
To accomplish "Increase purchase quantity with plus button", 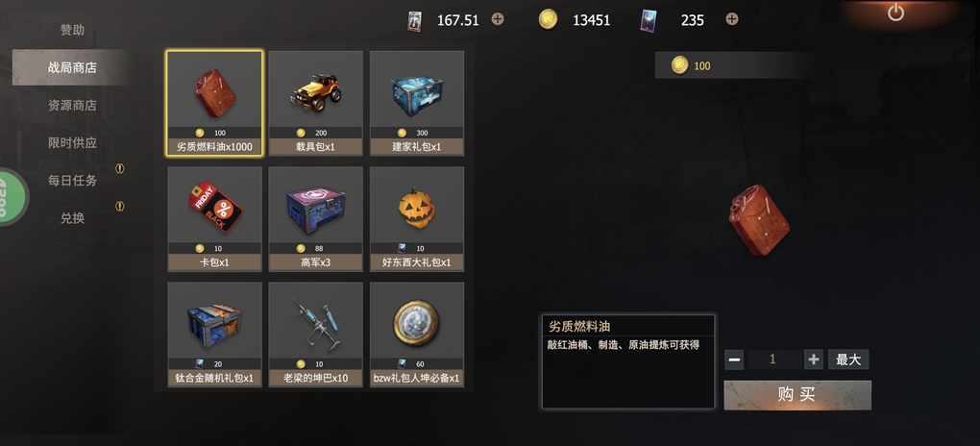I will (x=813, y=359).
